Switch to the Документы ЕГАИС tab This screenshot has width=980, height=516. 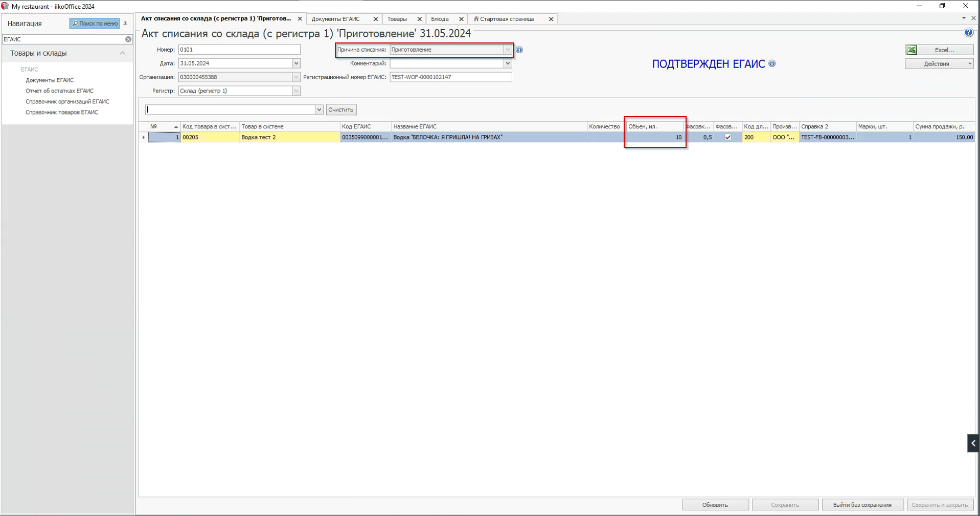pos(336,19)
